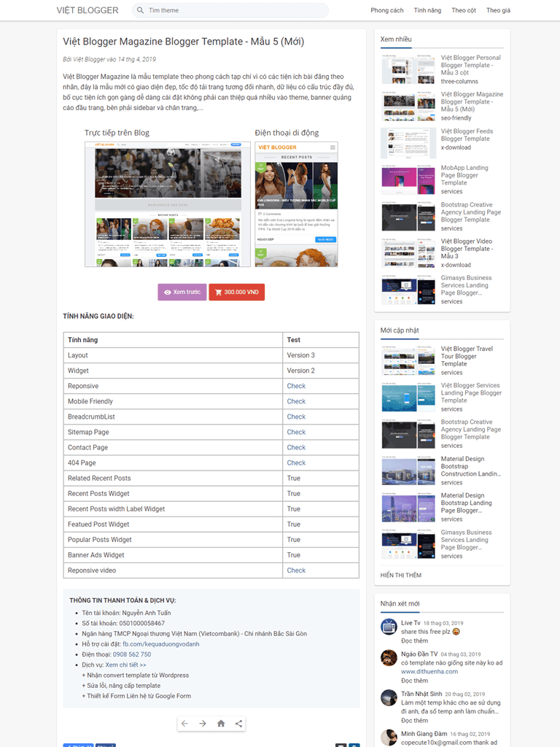The height and width of the screenshot is (747, 560).
Task: Click Check link in BreadcrumbList row
Action: [296, 417]
